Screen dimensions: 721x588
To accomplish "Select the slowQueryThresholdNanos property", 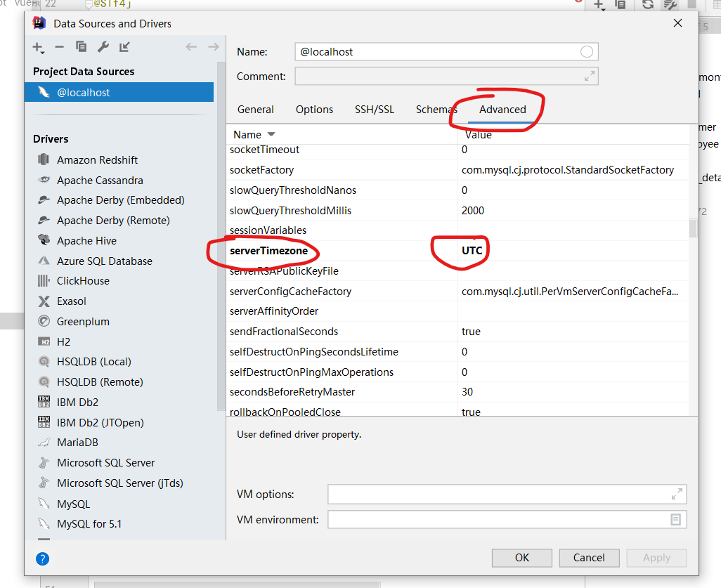I will coord(293,190).
